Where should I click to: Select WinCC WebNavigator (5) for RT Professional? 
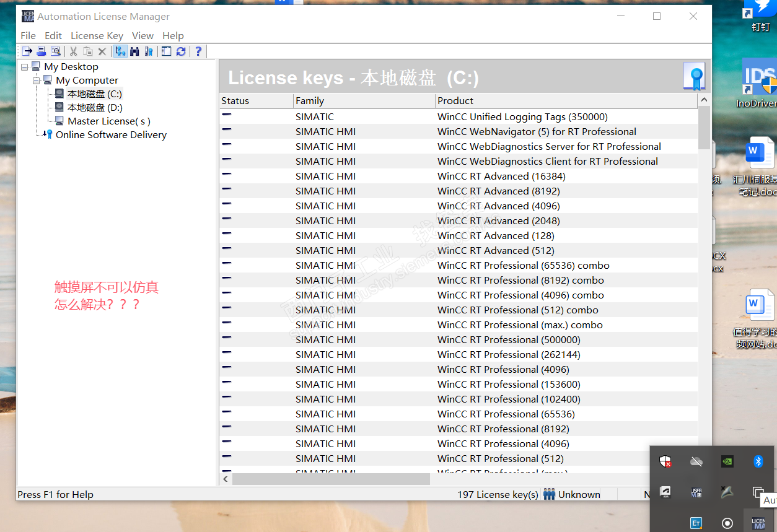tap(459, 131)
